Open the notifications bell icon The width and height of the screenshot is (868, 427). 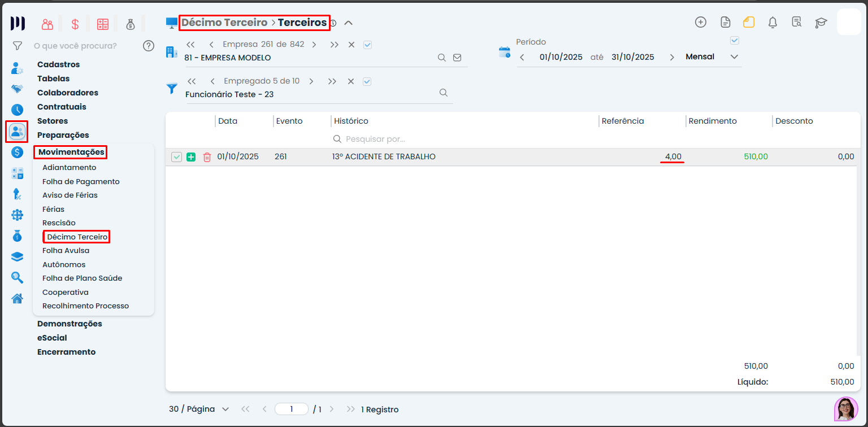point(772,23)
